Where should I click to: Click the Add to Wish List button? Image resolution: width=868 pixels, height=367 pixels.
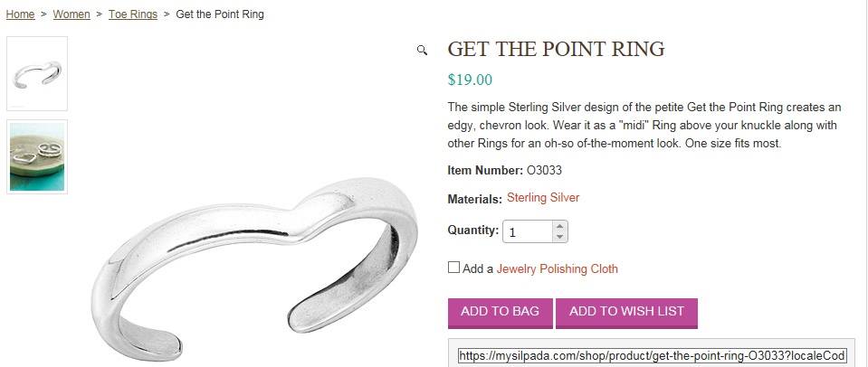(626, 312)
